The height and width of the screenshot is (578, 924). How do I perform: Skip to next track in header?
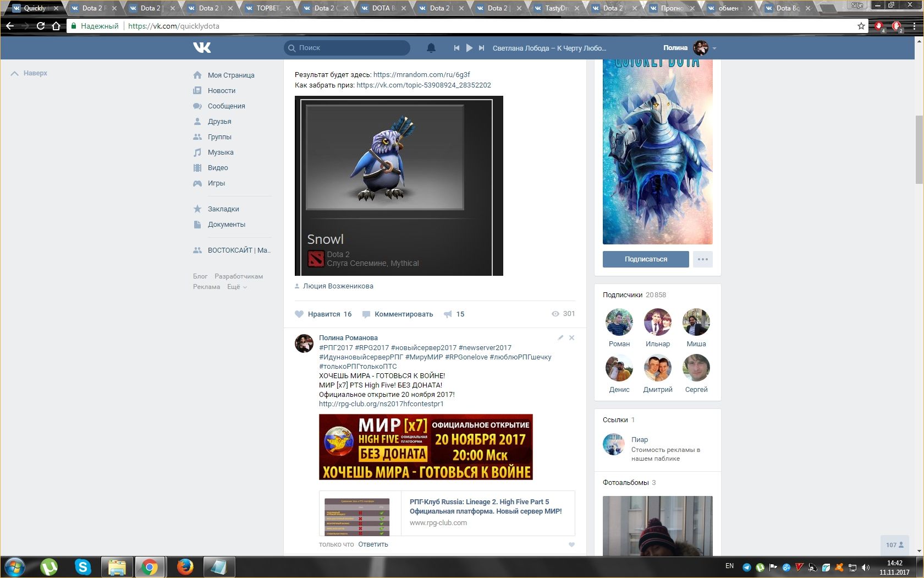[481, 48]
